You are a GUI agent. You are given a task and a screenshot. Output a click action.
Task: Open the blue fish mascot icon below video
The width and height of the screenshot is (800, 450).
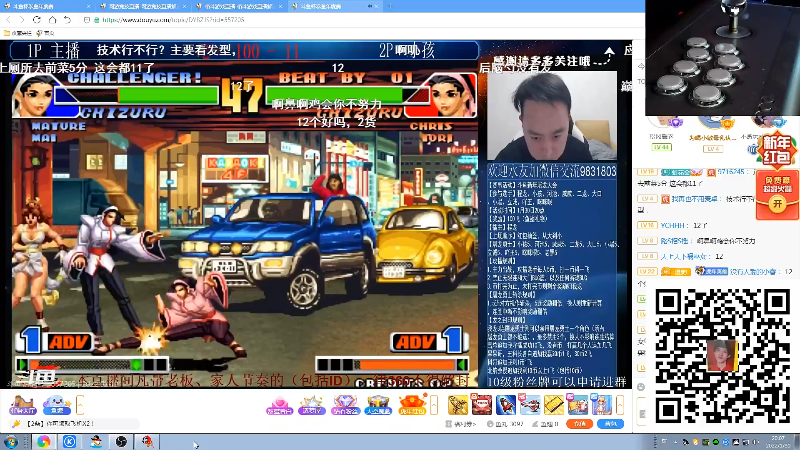(57, 405)
